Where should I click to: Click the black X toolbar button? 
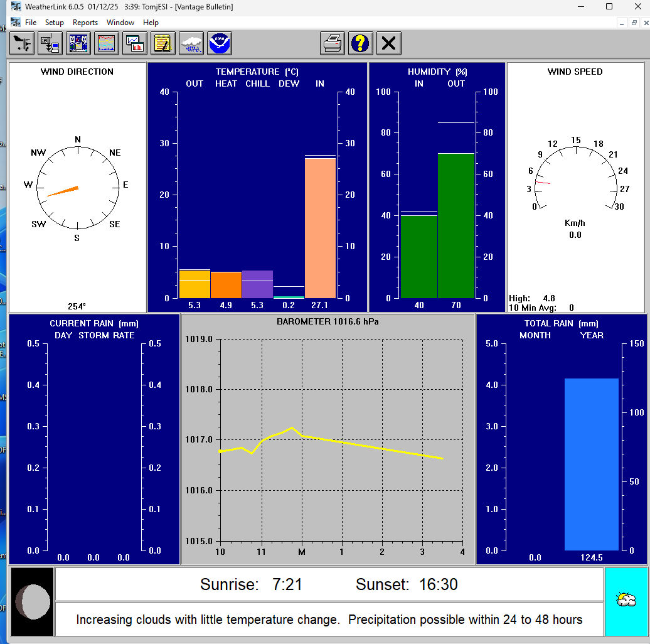click(x=389, y=43)
